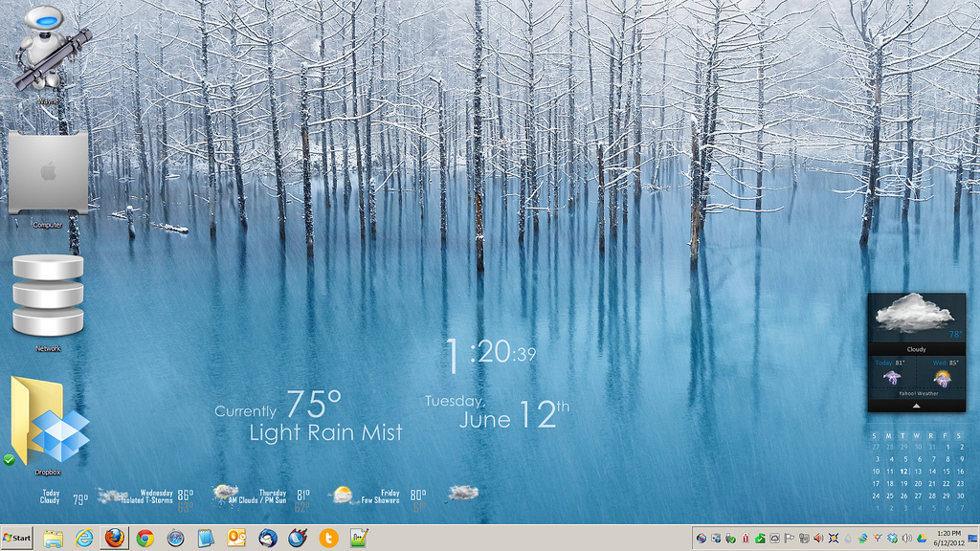Open Action Center flag tray icon
This screenshot has height=551, width=980.
click(x=789, y=539)
